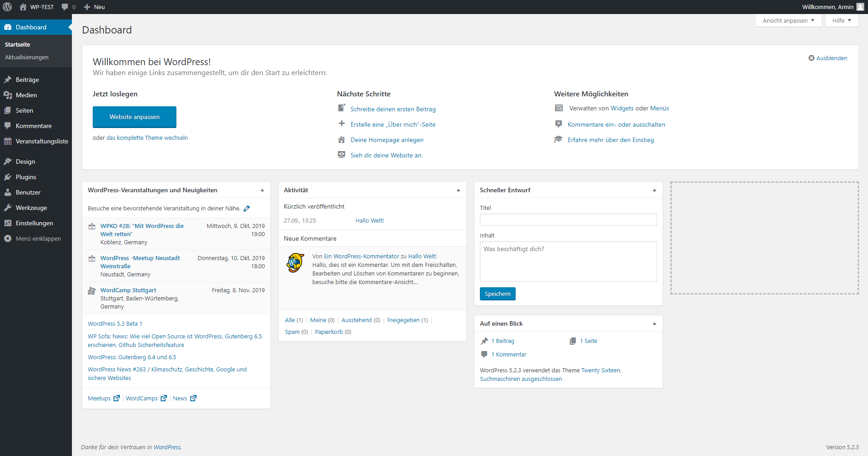Click the commenter avatar in Neue Kommentare
The image size is (868, 456).
pos(295,262)
